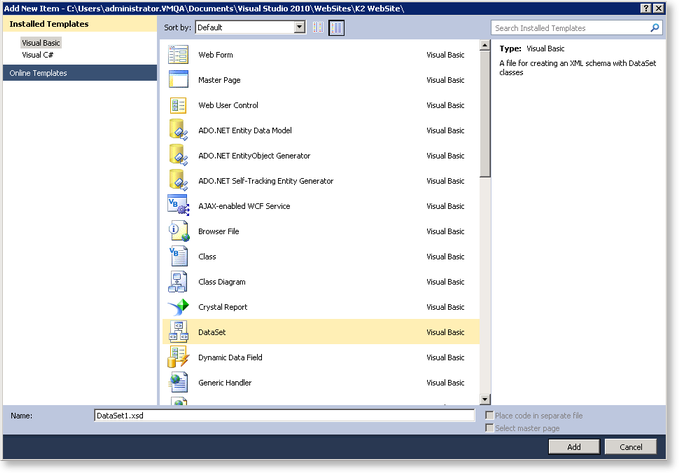The height and width of the screenshot is (473, 679).
Task: Open the help button in title bar
Action: pyautogui.click(x=646, y=8)
